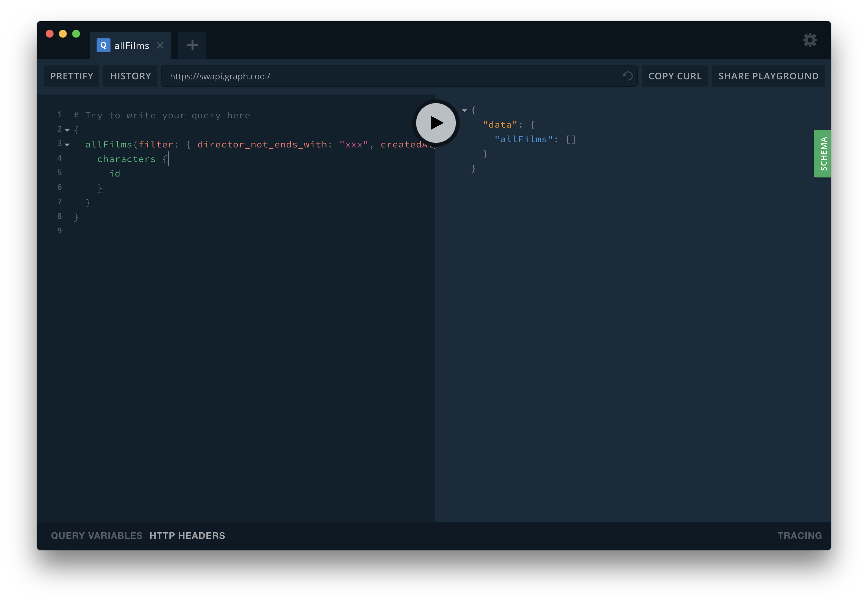Click the id field on line 5
Viewport: 868px width, 603px height.
click(114, 174)
